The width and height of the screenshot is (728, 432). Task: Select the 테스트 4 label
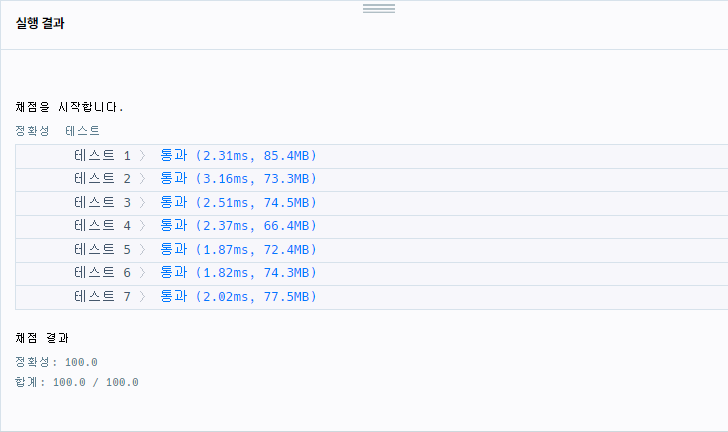click(x=102, y=225)
